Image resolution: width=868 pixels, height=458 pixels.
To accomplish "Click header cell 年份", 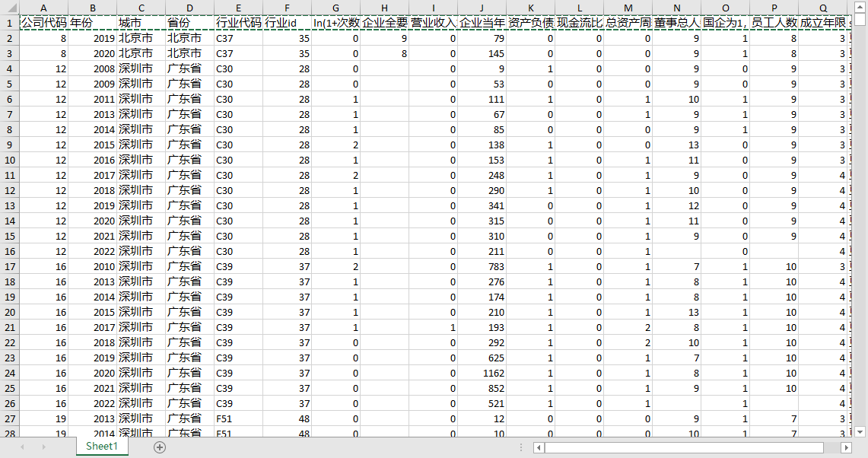I will [93, 24].
